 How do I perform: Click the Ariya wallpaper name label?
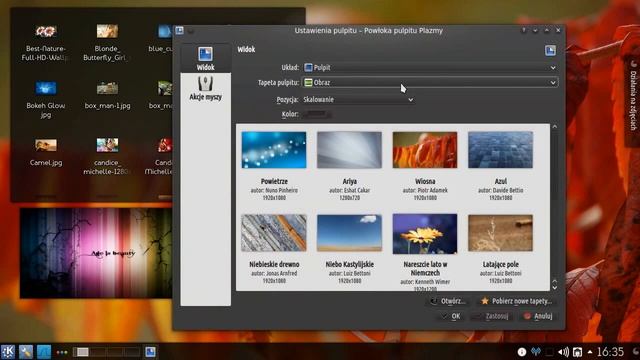349,181
